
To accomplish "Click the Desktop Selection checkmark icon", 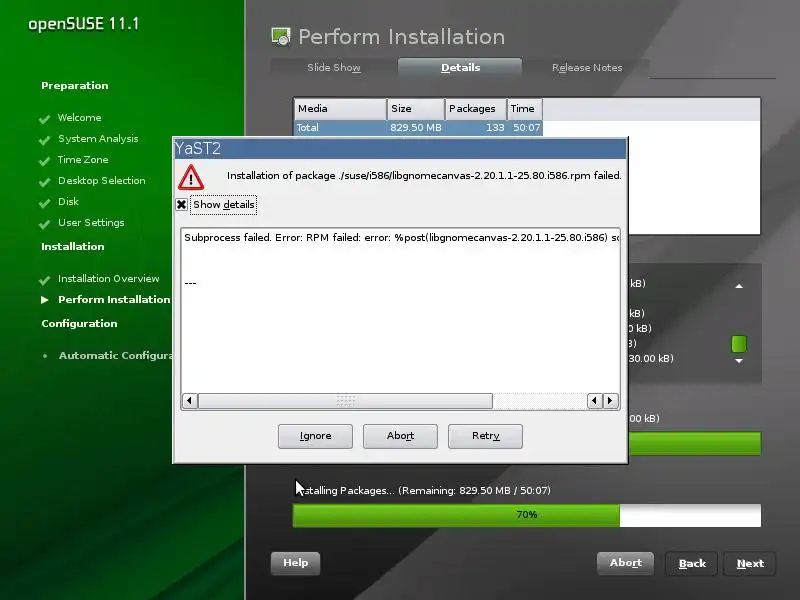I will 44,182.
